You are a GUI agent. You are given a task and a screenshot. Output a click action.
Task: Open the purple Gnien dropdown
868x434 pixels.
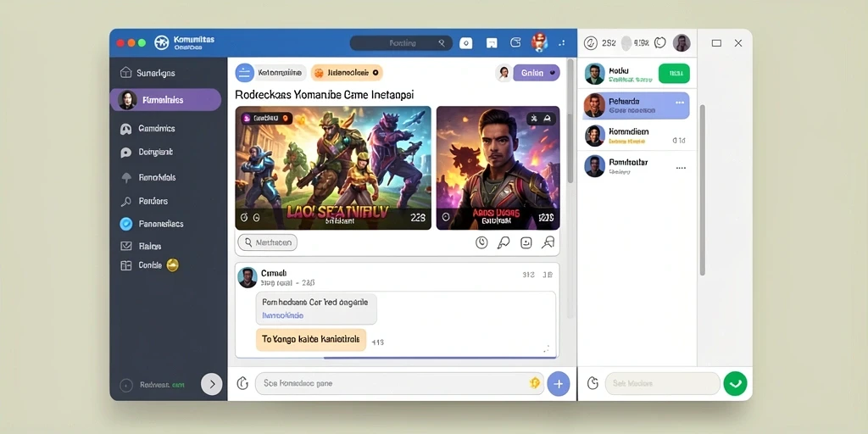tap(537, 73)
